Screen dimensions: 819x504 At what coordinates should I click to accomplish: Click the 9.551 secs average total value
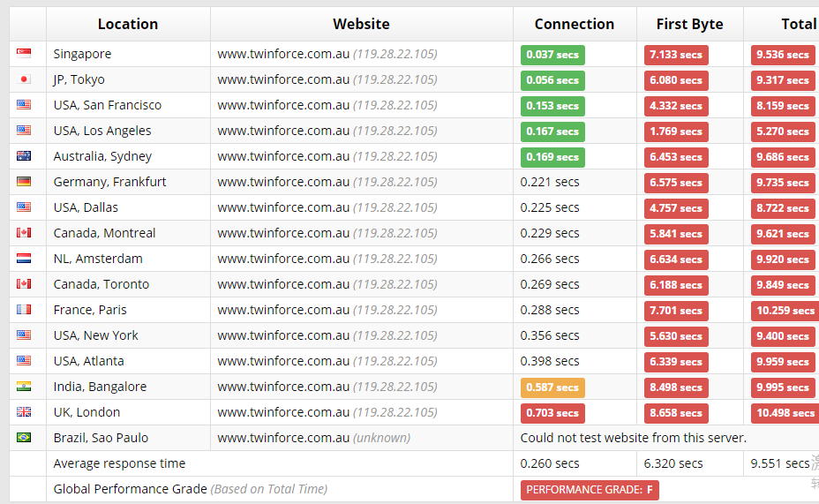pyautogui.click(x=780, y=463)
